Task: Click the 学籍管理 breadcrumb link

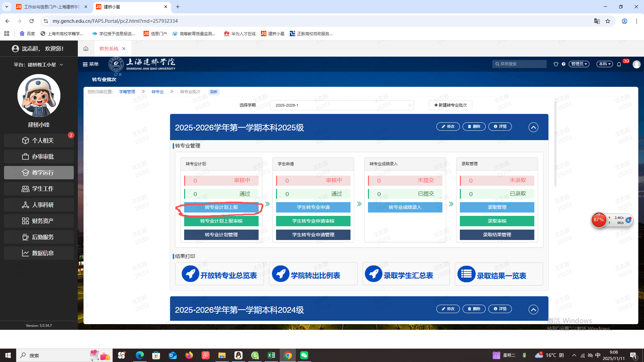Action: 127,92
